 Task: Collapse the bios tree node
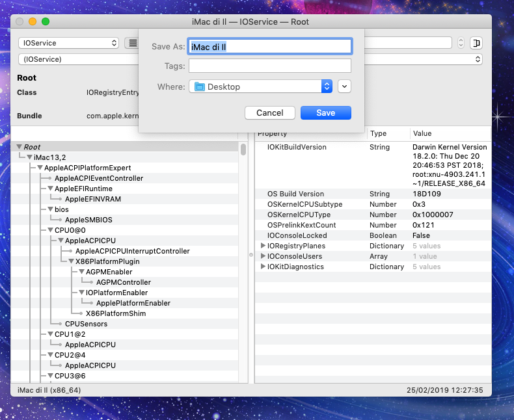tap(50, 209)
